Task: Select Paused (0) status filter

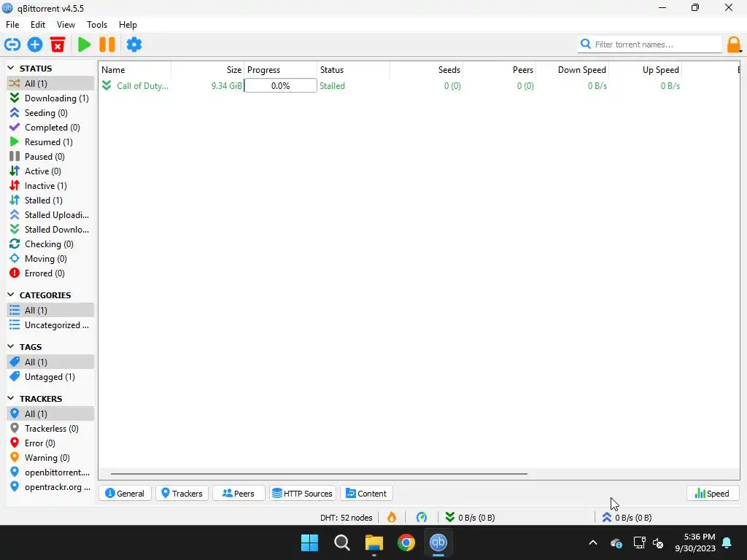Action: point(50,157)
